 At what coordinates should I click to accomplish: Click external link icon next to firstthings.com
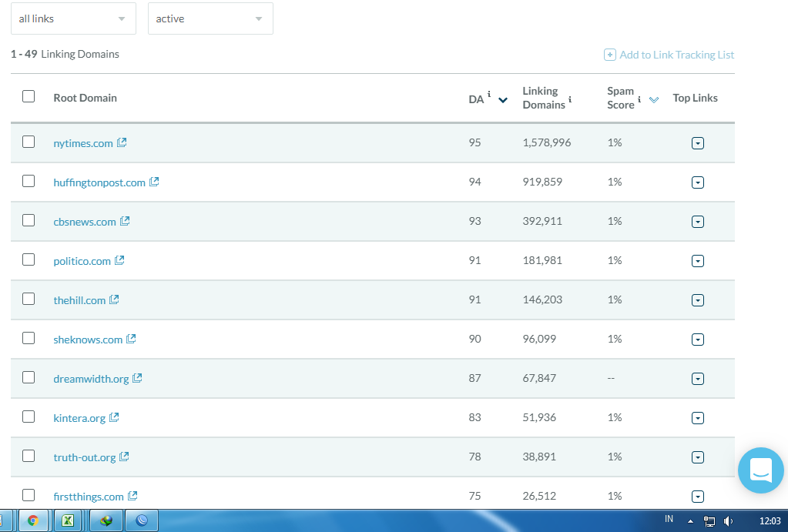[132, 496]
